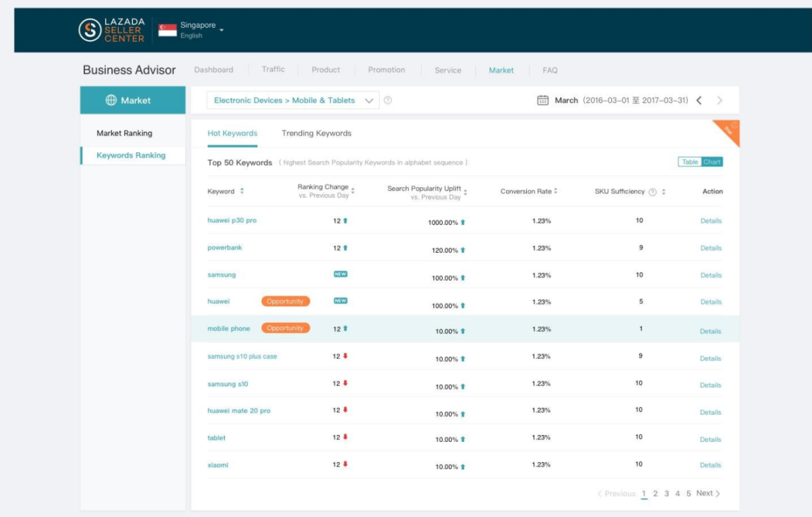Select the Market tab in top navigation
The height and width of the screenshot is (517, 812).
[501, 71]
